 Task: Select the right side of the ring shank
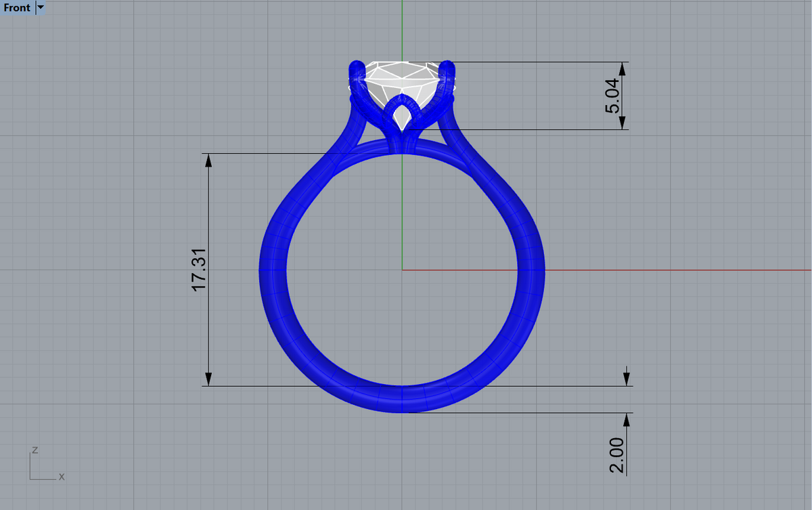(531, 270)
